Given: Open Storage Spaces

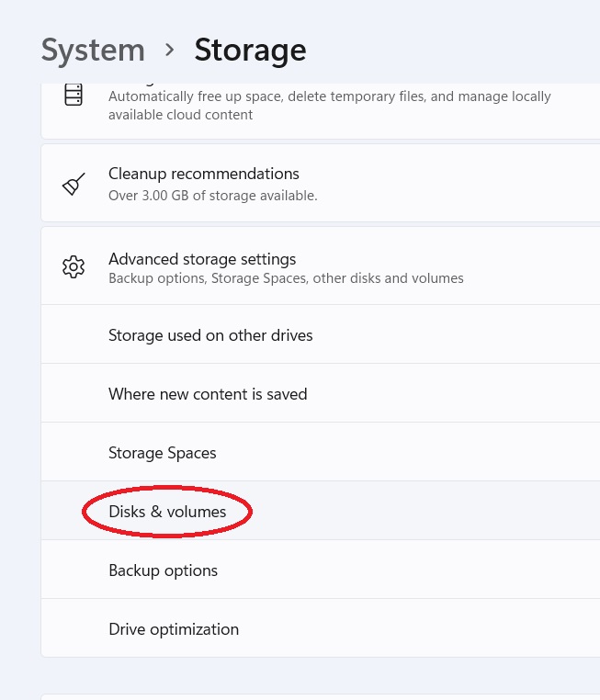Looking at the screenshot, I should 321,452.
